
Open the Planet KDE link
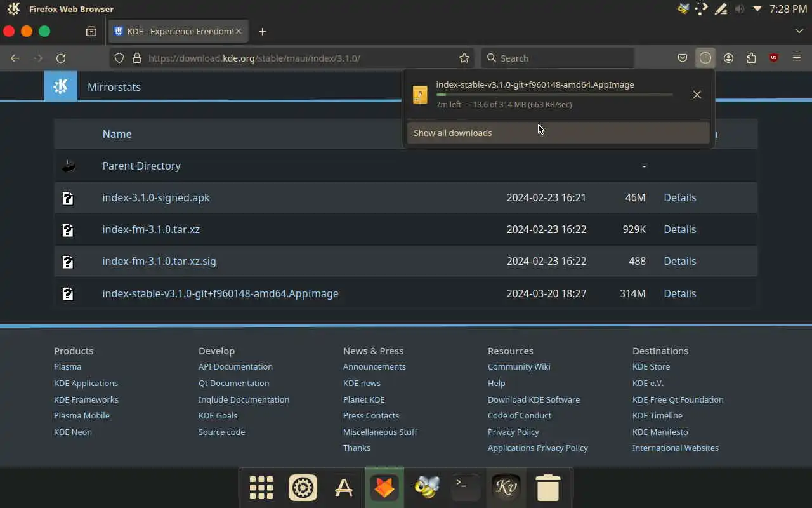363,399
